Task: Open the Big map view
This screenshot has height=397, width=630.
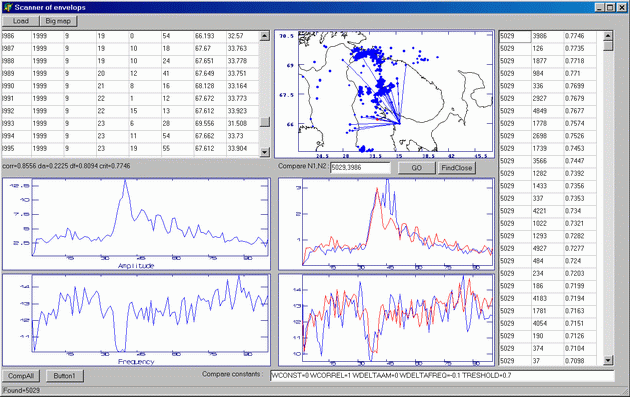Action: (x=58, y=21)
